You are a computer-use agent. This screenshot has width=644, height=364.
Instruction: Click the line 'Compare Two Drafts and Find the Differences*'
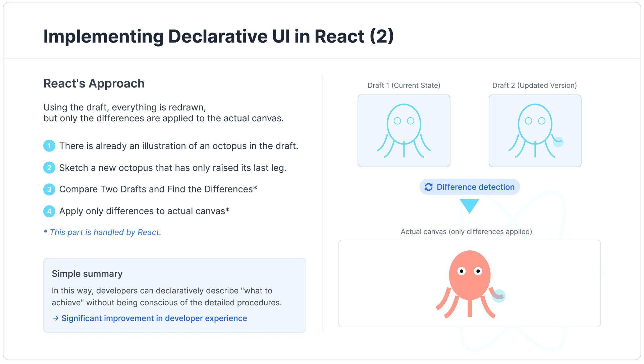coord(158,189)
